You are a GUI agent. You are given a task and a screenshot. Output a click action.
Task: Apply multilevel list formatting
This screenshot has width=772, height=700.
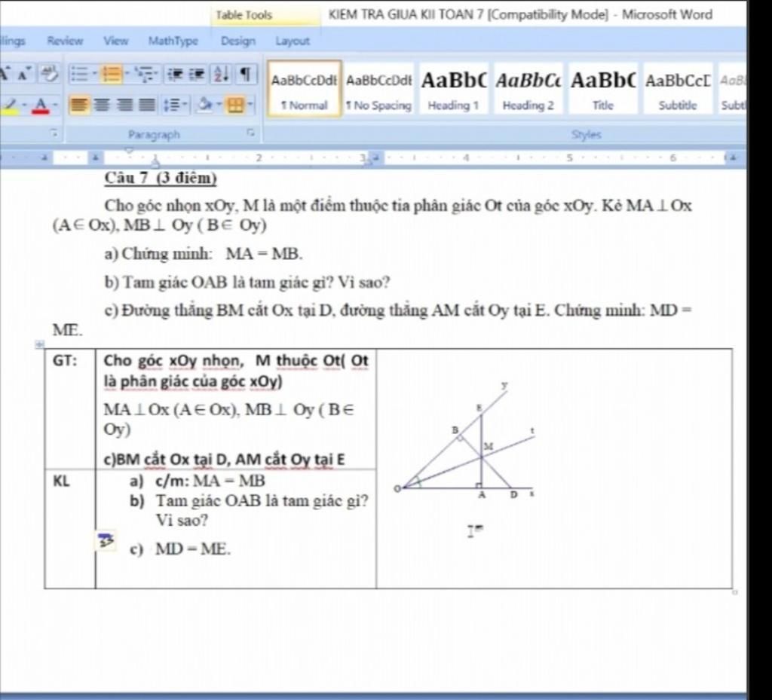click(144, 75)
